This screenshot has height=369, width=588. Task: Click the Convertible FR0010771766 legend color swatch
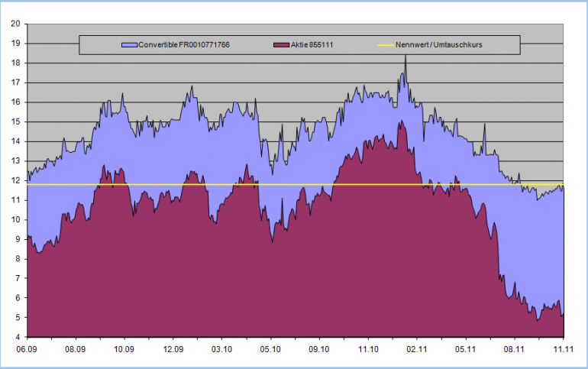pyautogui.click(x=130, y=45)
